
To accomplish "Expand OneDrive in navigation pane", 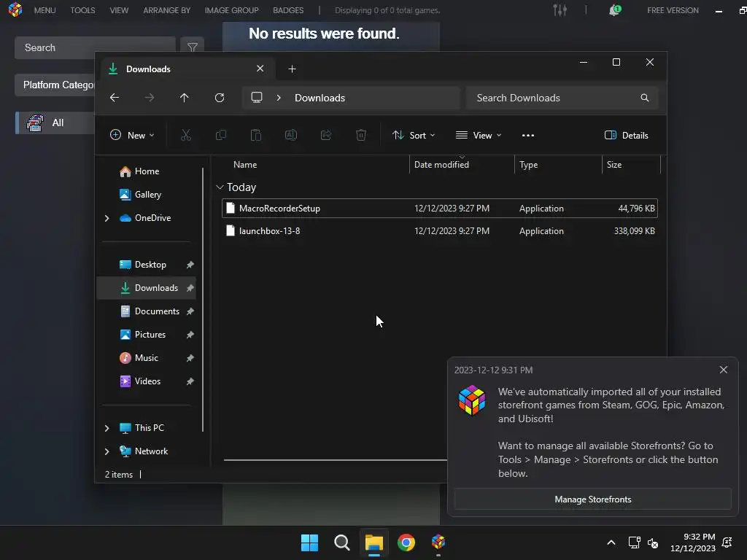I will [x=107, y=218].
